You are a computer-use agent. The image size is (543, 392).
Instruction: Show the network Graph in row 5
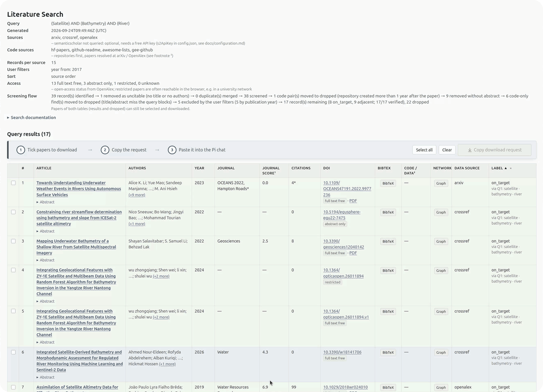pos(441,312)
